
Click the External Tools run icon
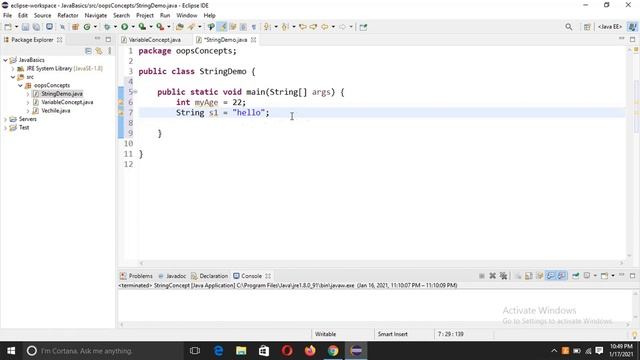point(160,27)
